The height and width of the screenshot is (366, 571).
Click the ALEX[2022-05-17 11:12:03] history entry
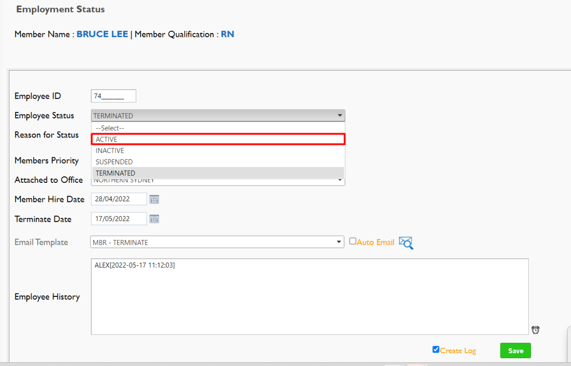pos(135,265)
